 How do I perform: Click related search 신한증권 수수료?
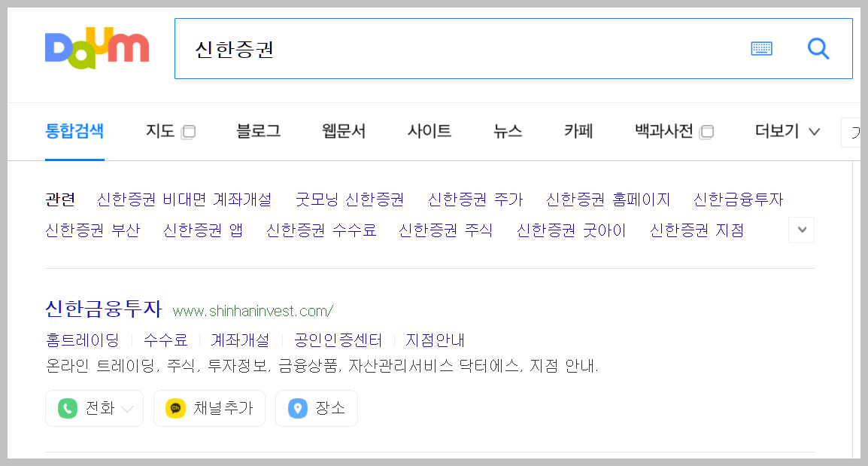[x=321, y=230]
